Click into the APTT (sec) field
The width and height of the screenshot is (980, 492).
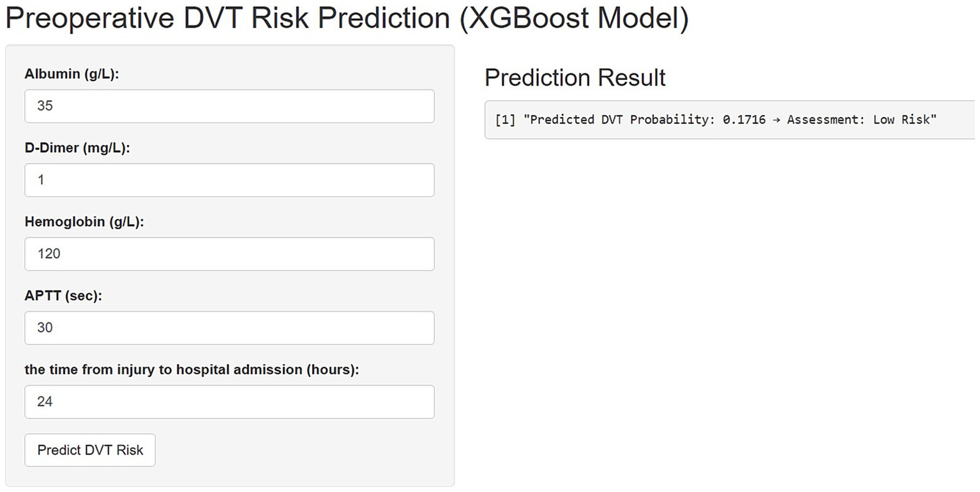(229, 328)
